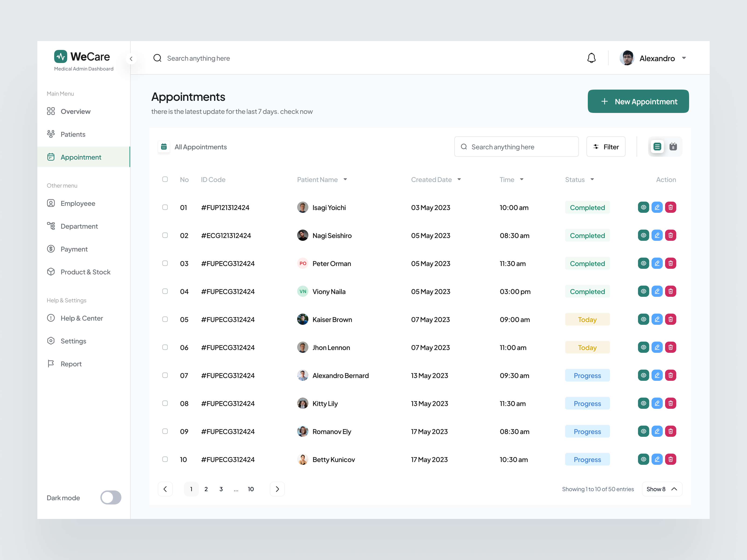Screen dimensions: 747x560
Task: Open the Status column sort dropdown
Action: 592,179
